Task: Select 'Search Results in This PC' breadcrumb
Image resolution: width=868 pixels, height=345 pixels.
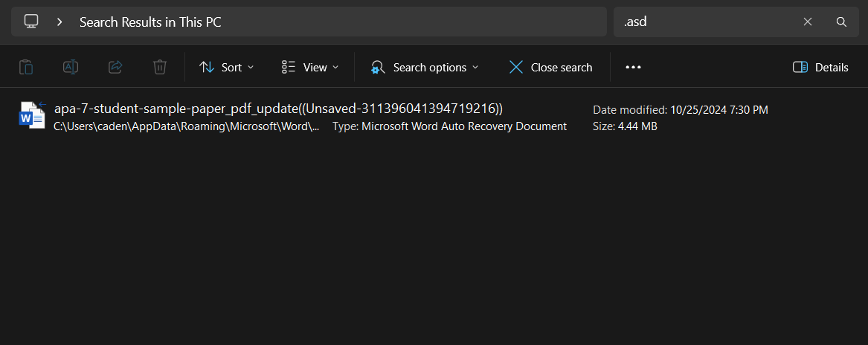Action: point(150,22)
